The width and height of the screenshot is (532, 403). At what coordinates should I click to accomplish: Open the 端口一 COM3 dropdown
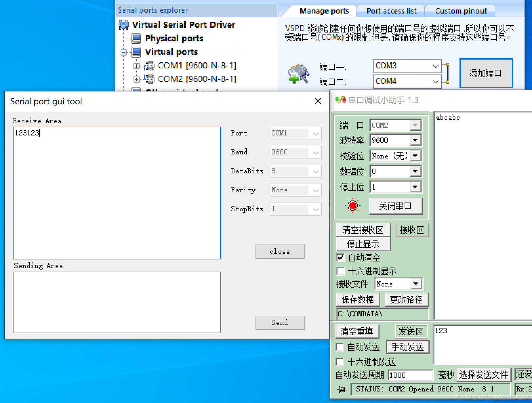pos(436,66)
